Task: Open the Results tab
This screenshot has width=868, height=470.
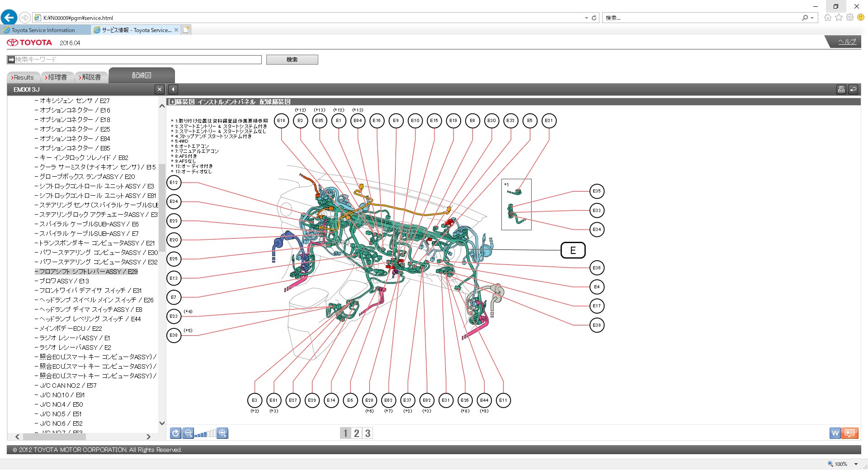Action: (24, 77)
